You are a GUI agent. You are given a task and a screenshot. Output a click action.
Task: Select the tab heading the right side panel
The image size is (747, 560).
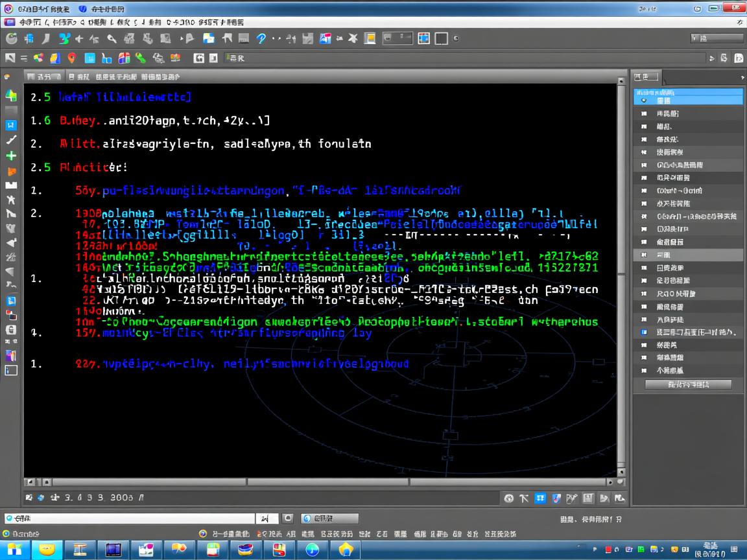[646, 77]
